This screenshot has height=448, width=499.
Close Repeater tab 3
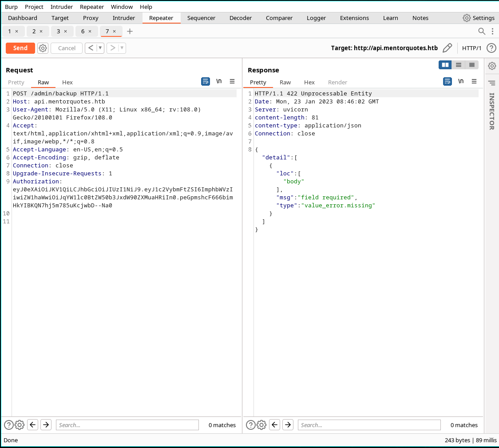click(x=66, y=31)
